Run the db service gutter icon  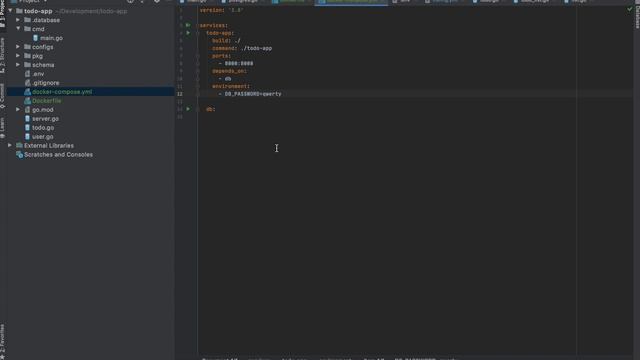(x=188, y=109)
